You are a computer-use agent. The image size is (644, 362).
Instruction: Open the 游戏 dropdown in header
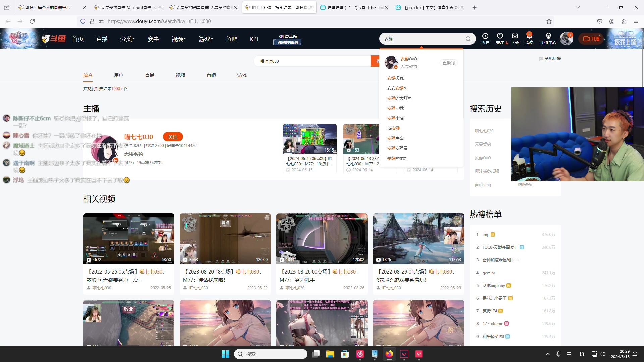click(206, 39)
